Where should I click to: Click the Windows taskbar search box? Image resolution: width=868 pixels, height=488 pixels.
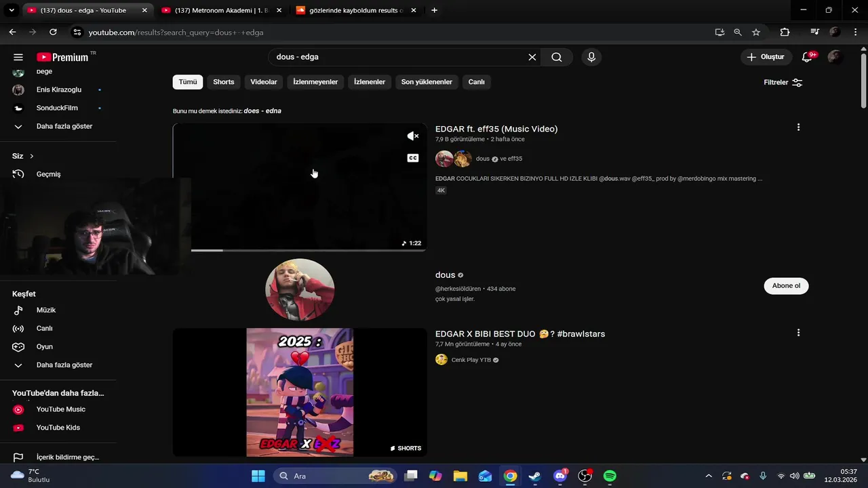tap(336, 476)
